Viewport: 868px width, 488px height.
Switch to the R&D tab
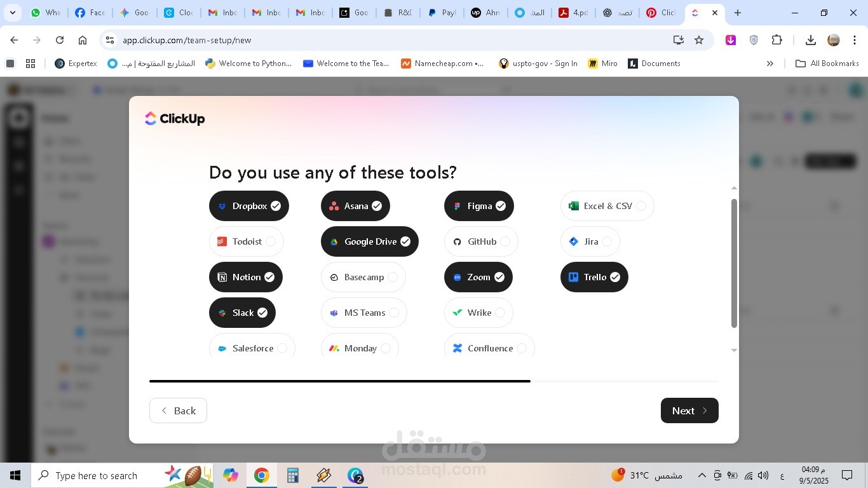[x=398, y=13]
